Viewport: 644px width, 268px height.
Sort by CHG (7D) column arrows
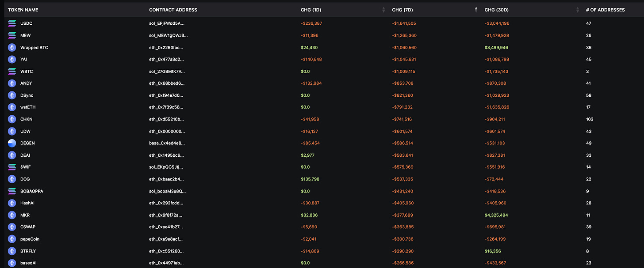(x=476, y=10)
